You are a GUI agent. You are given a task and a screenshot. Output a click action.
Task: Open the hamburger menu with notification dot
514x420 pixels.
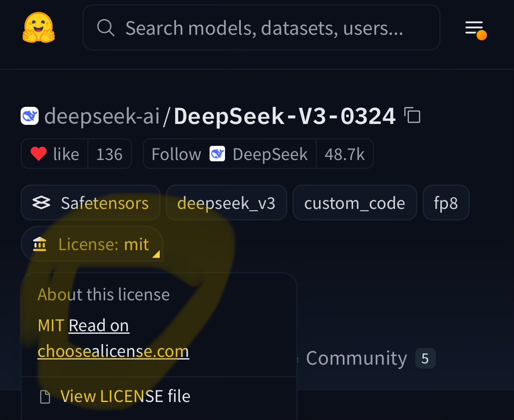pos(474,27)
